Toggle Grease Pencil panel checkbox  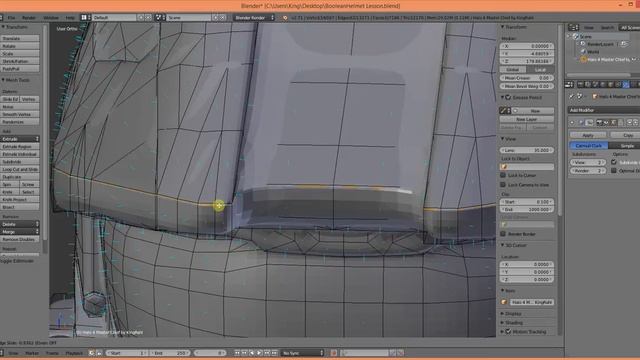508,98
